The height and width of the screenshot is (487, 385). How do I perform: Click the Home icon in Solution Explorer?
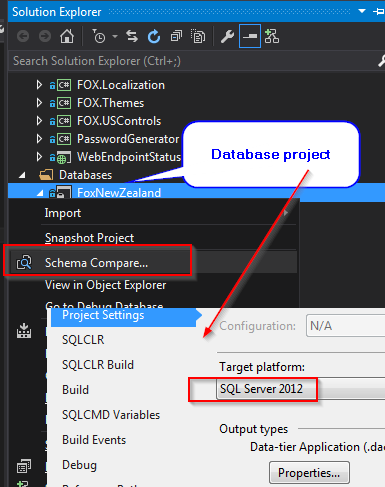(x=67, y=36)
